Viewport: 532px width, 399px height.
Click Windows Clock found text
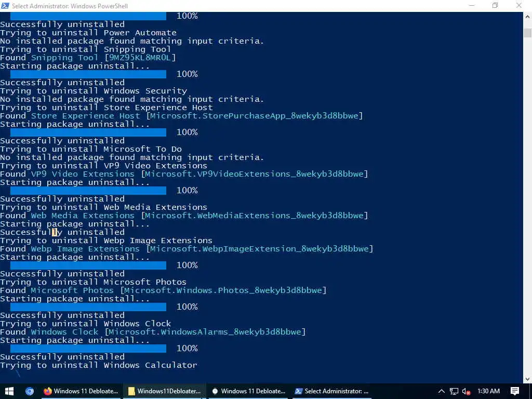tap(64, 332)
